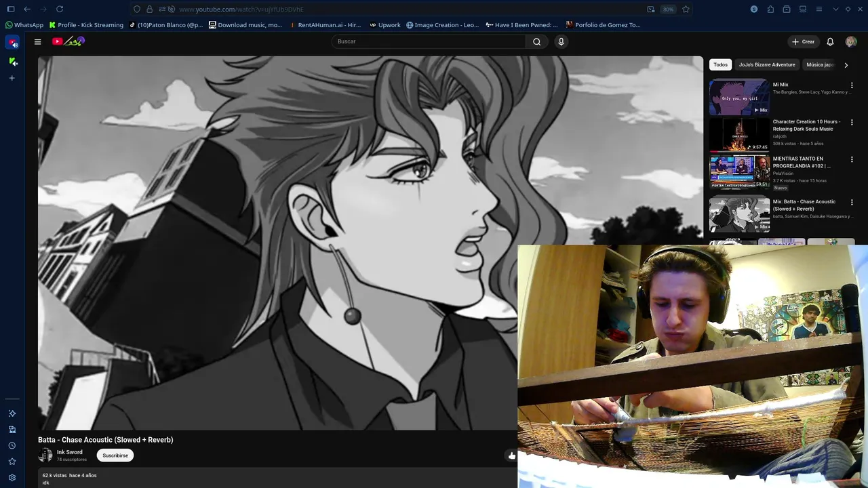Click the browser forward arrow
The image size is (868, 488).
[43, 9]
